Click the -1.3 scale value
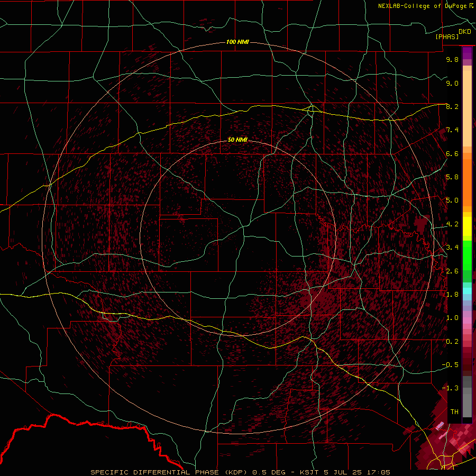 point(450,388)
